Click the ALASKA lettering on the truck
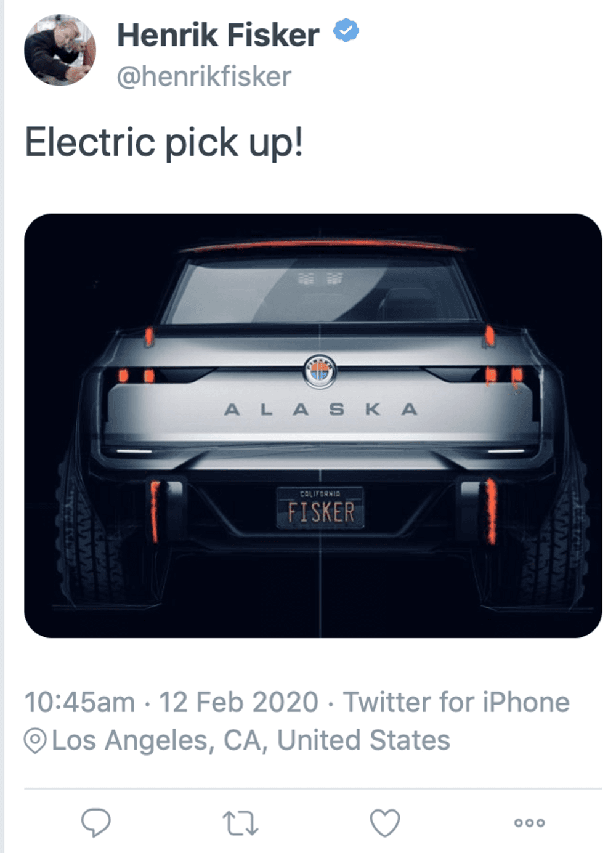 tap(320, 410)
